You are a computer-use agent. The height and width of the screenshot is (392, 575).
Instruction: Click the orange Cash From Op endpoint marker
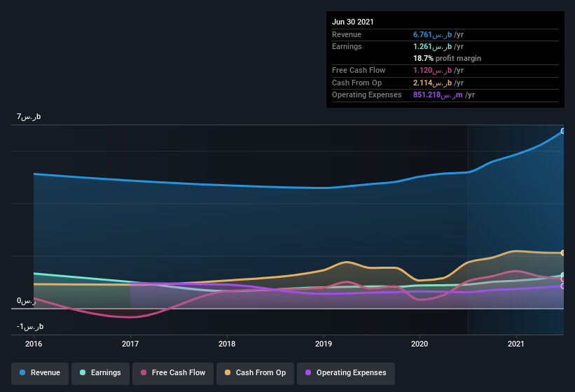[563, 253]
